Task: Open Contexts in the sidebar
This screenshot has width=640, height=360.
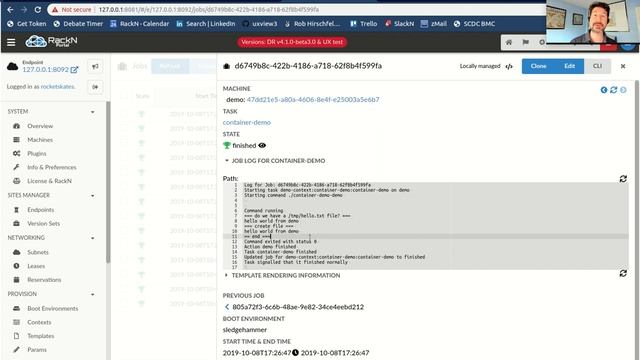Action: [x=39, y=322]
